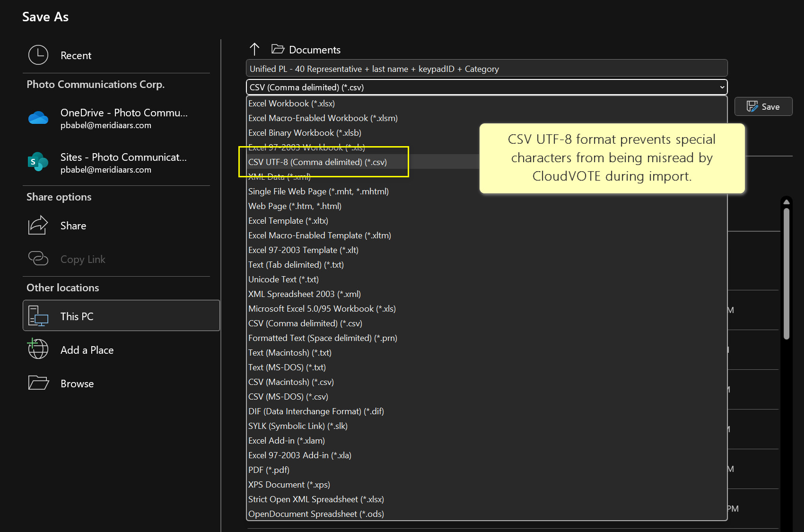Click the Copy Link chain icon
Screen dimensions: 804x532
coord(38,258)
